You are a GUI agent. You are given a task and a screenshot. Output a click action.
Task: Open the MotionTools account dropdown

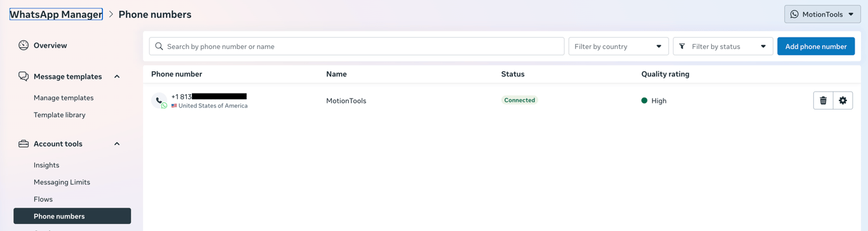[x=822, y=14]
